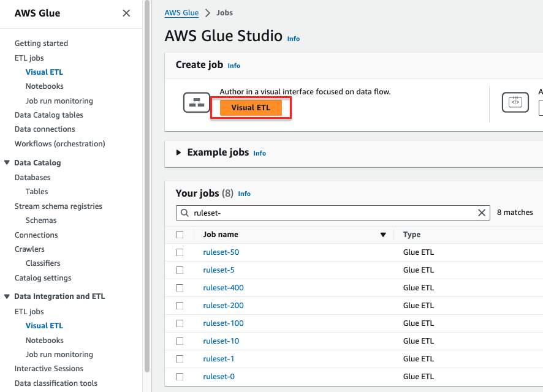
Task: Open Notebooks under ETL jobs
Action: click(x=44, y=86)
